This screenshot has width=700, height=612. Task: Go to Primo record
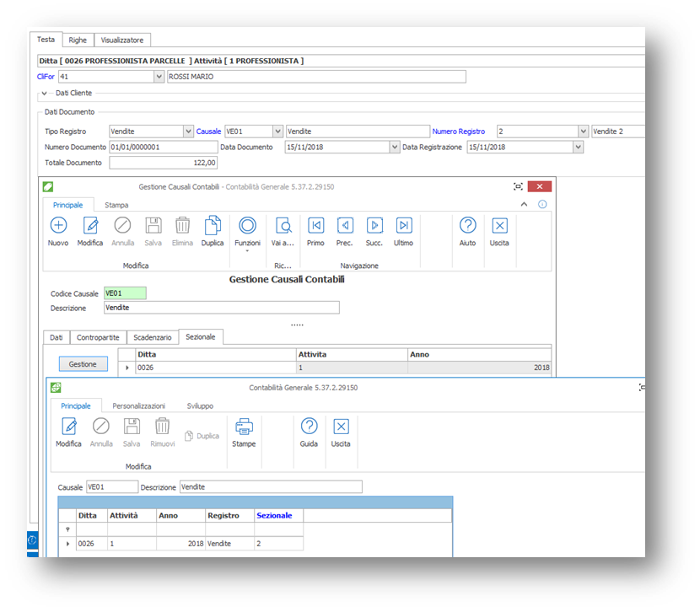click(315, 226)
